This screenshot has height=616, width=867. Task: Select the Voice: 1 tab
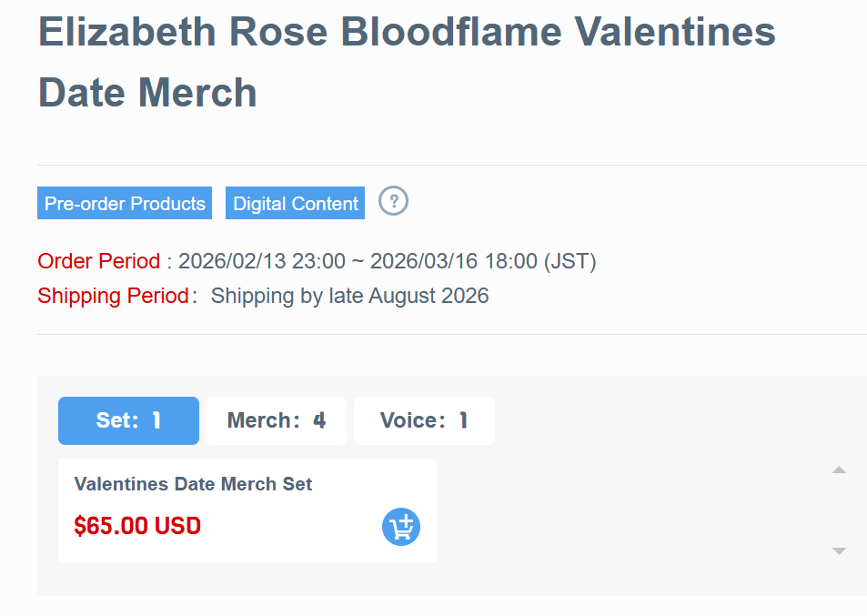[x=424, y=420]
